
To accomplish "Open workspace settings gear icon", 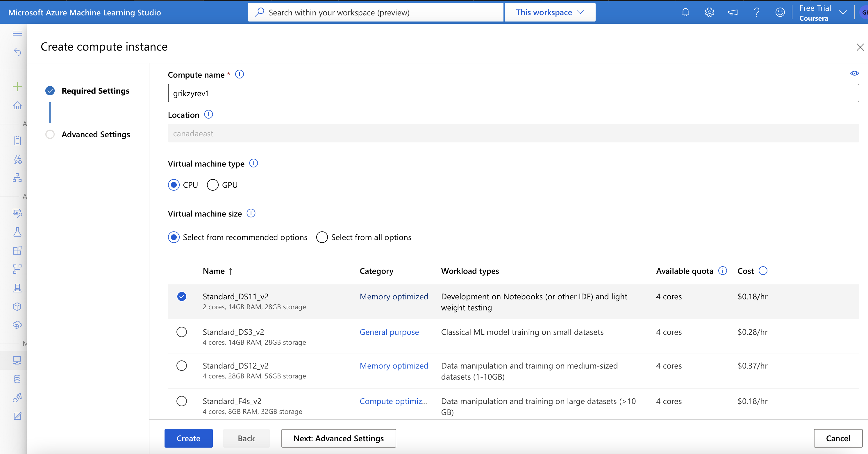I will (709, 12).
